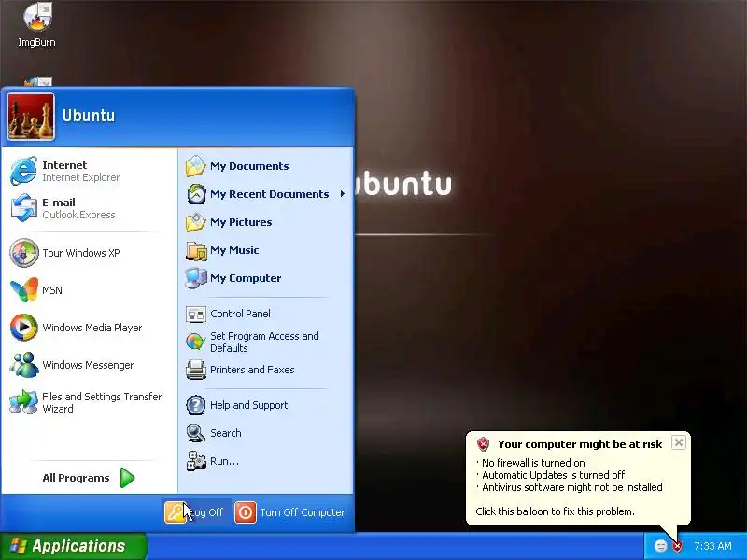
Task: Click the Tour Windows XP icon
Action: [x=24, y=252]
